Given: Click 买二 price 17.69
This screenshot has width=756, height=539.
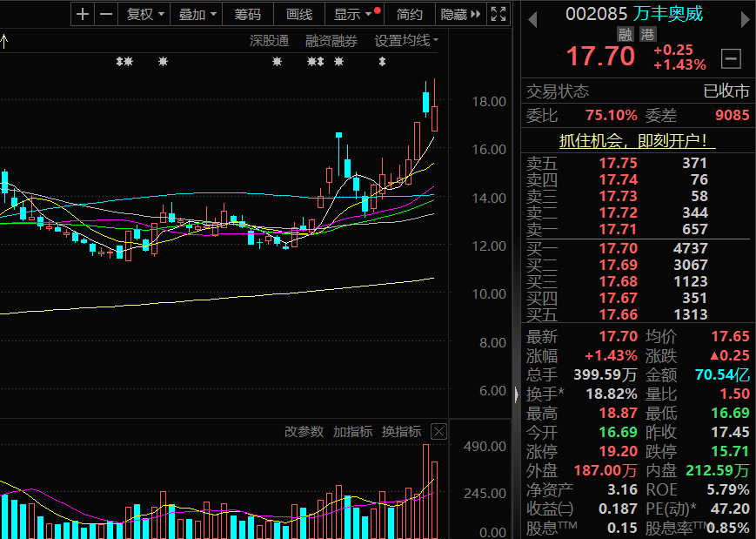Looking at the screenshot, I should [x=618, y=265].
